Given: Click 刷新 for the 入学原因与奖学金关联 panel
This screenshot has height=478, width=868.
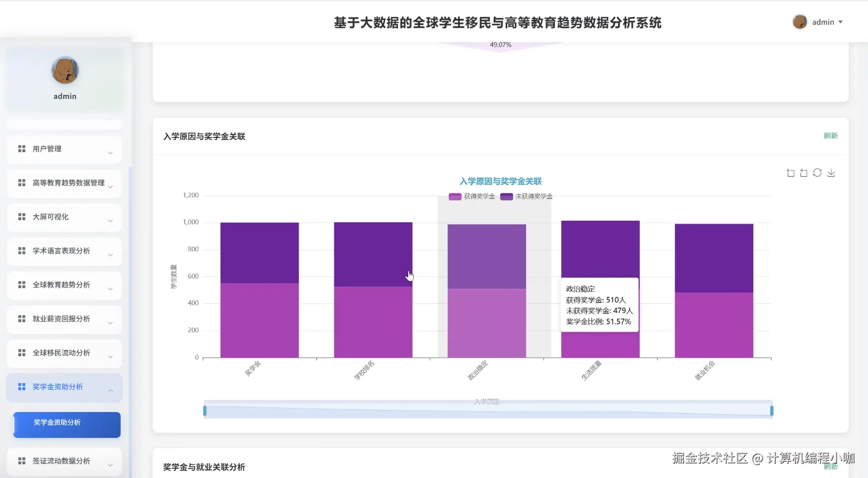Looking at the screenshot, I should pos(831,135).
